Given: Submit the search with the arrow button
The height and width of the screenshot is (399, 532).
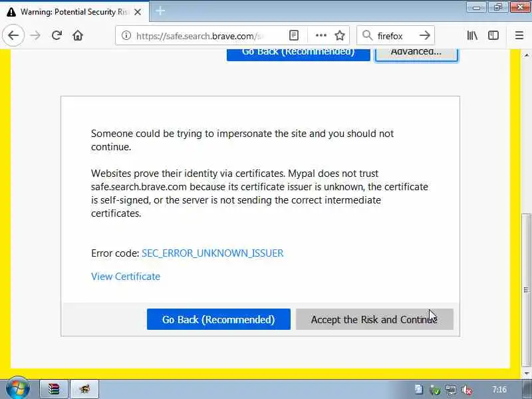Looking at the screenshot, I should [x=424, y=35].
